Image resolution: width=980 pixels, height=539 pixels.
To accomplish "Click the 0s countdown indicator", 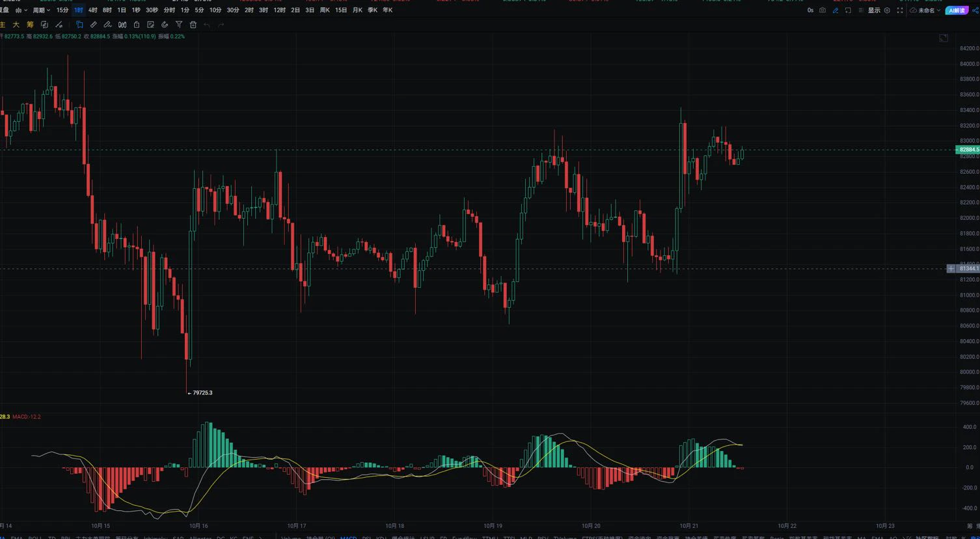I will 810,10.
